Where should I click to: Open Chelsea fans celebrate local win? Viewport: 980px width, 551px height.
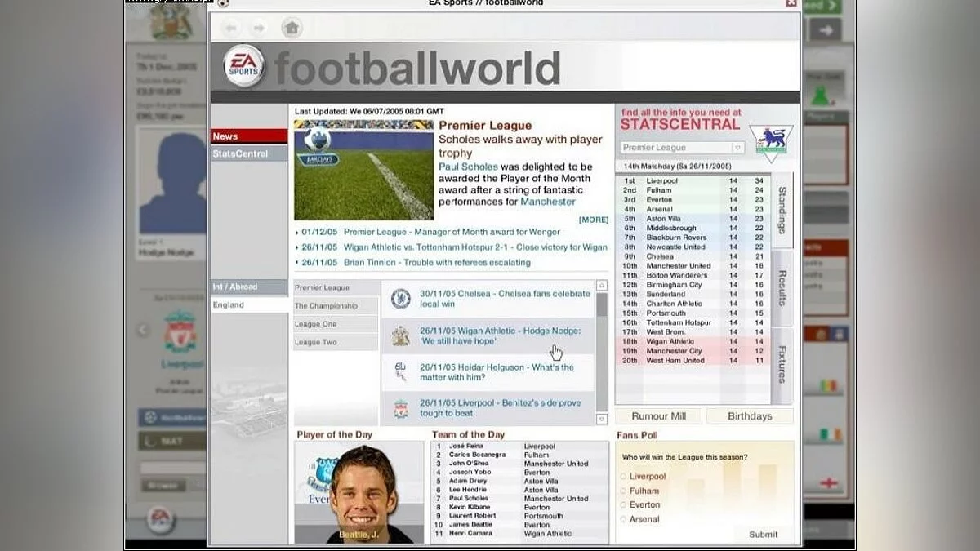tap(505, 299)
